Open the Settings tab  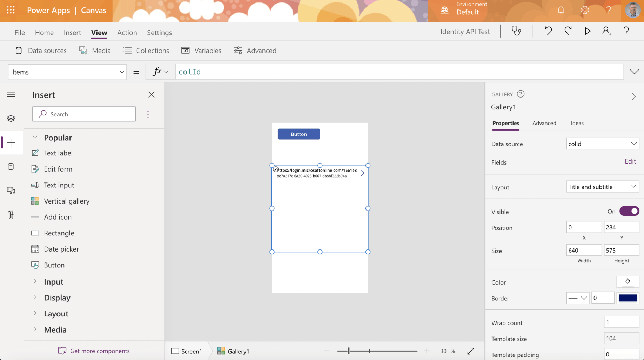point(159,32)
